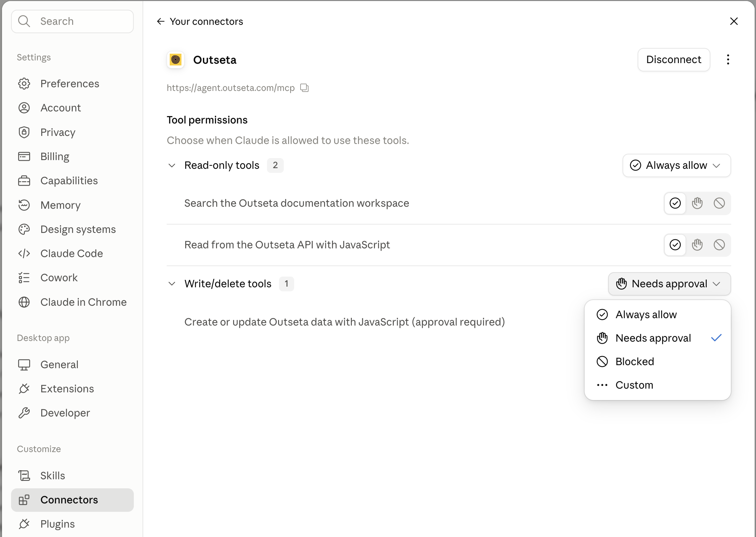
Task: Choose Always allow in the dropdown menu
Action: click(657, 314)
